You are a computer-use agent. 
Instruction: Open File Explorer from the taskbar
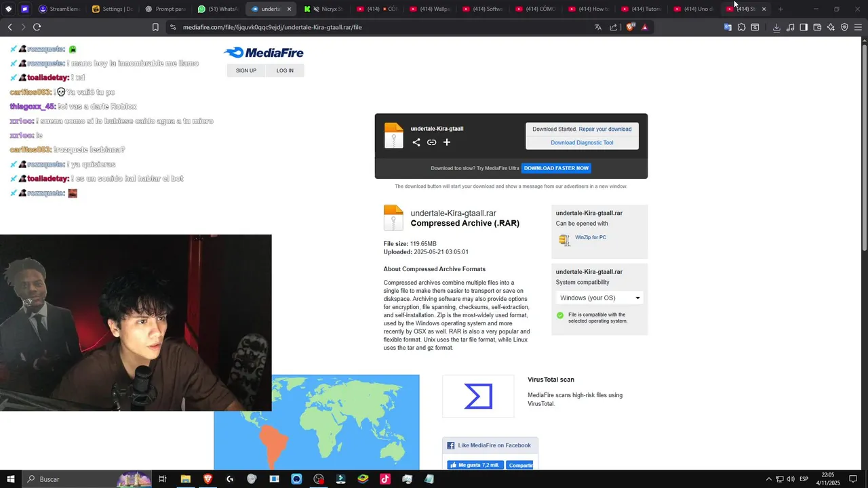[x=185, y=479]
